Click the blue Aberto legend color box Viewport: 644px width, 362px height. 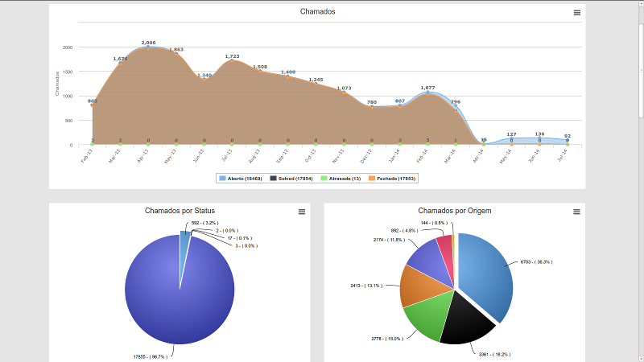point(221,178)
